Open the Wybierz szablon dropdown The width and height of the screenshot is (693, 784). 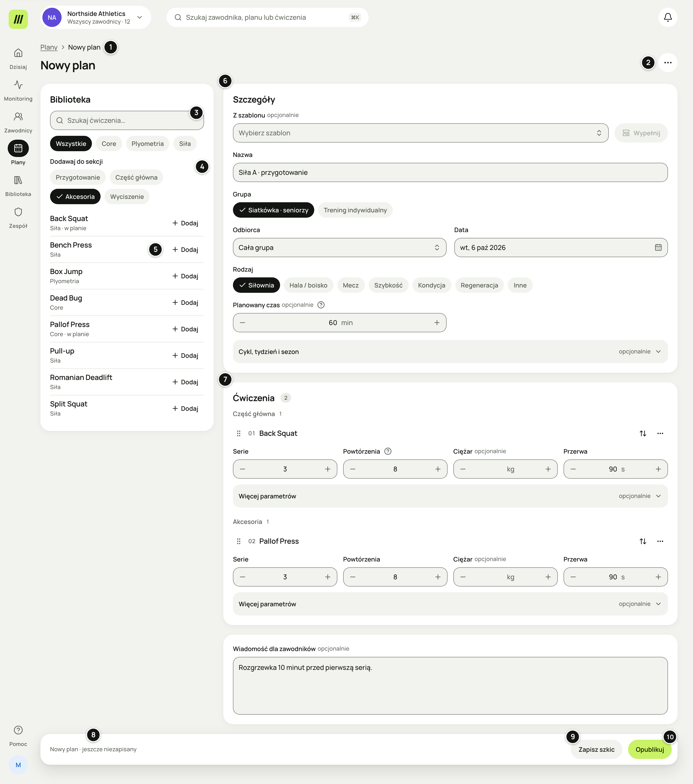point(420,133)
